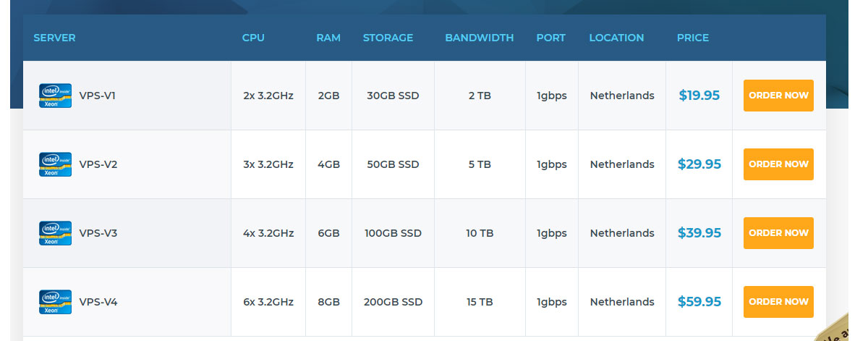Select the VPS-V2 server name
This screenshot has width=868, height=341.
click(x=98, y=164)
